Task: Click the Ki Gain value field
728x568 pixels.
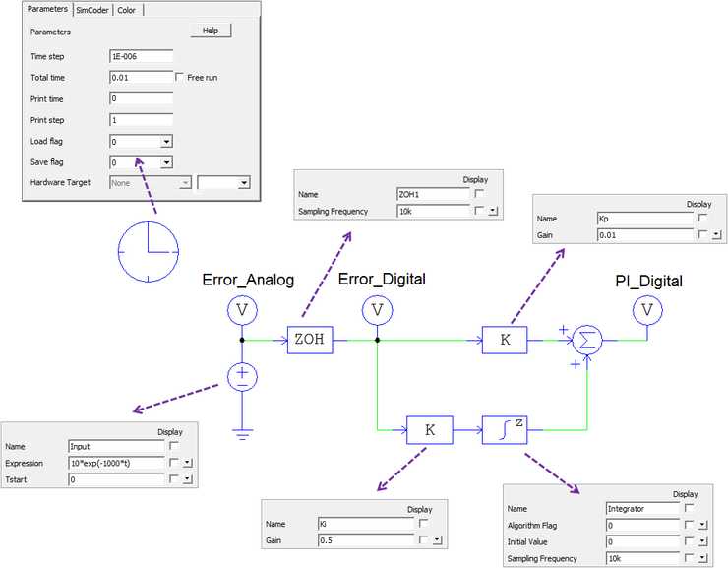Action: click(x=365, y=540)
